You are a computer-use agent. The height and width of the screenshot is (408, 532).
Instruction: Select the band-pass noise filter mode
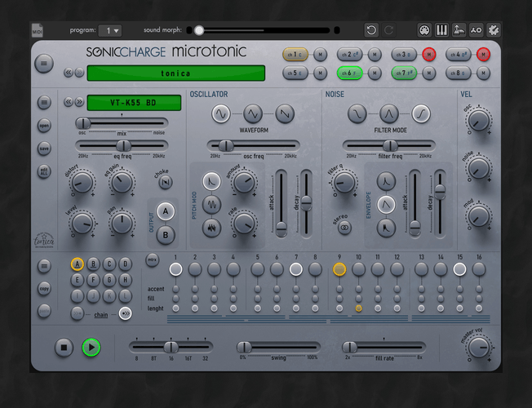pyautogui.click(x=389, y=113)
